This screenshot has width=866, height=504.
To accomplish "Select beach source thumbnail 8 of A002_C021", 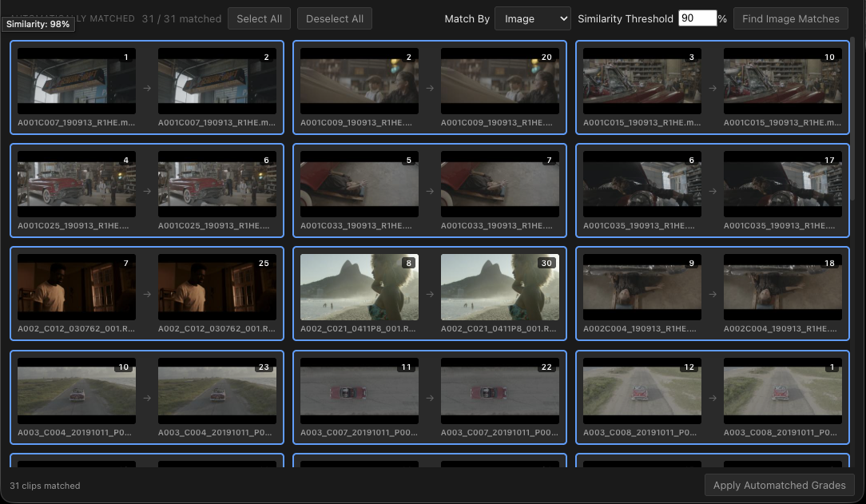I will (360, 287).
